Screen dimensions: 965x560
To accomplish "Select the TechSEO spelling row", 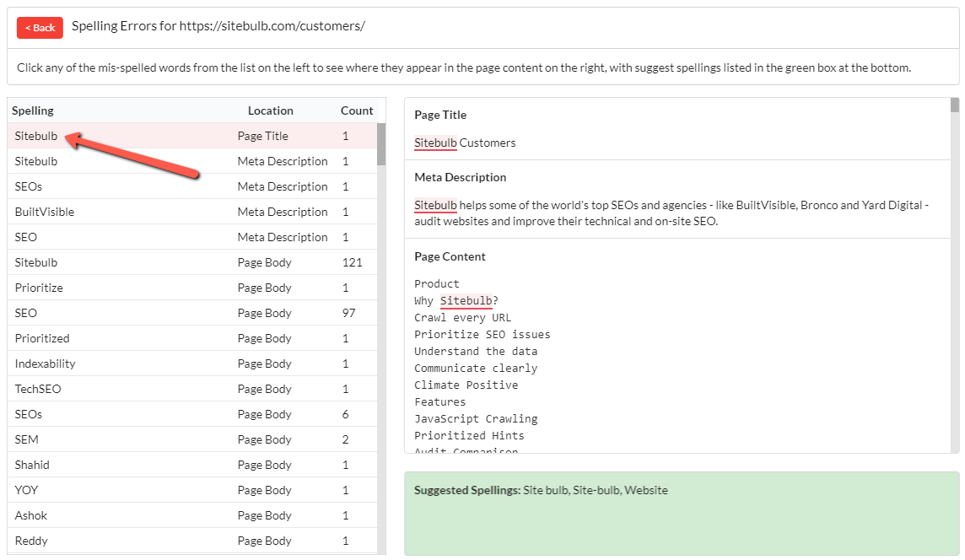I will point(192,388).
